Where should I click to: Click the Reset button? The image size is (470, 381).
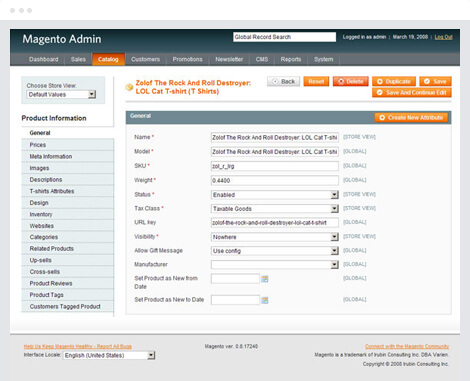[x=316, y=82]
